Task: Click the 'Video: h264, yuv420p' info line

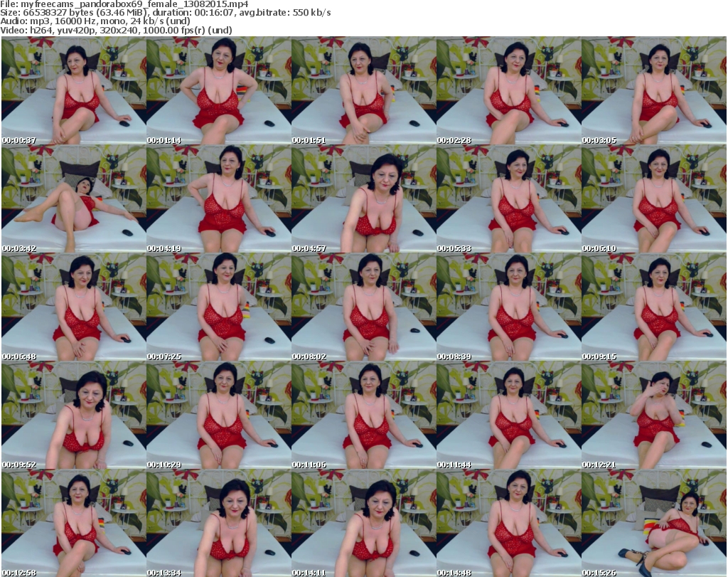Action: pyautogui.click(x=116, y=30)
